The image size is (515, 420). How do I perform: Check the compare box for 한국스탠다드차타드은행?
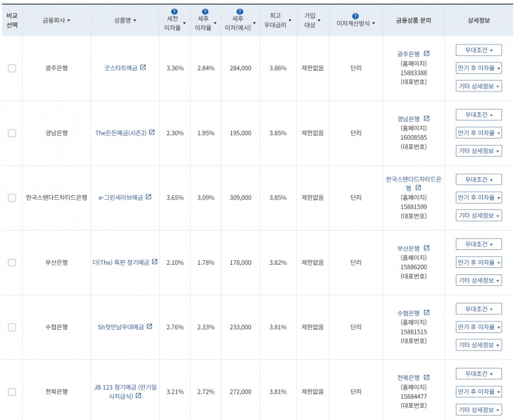coord(12,198)
